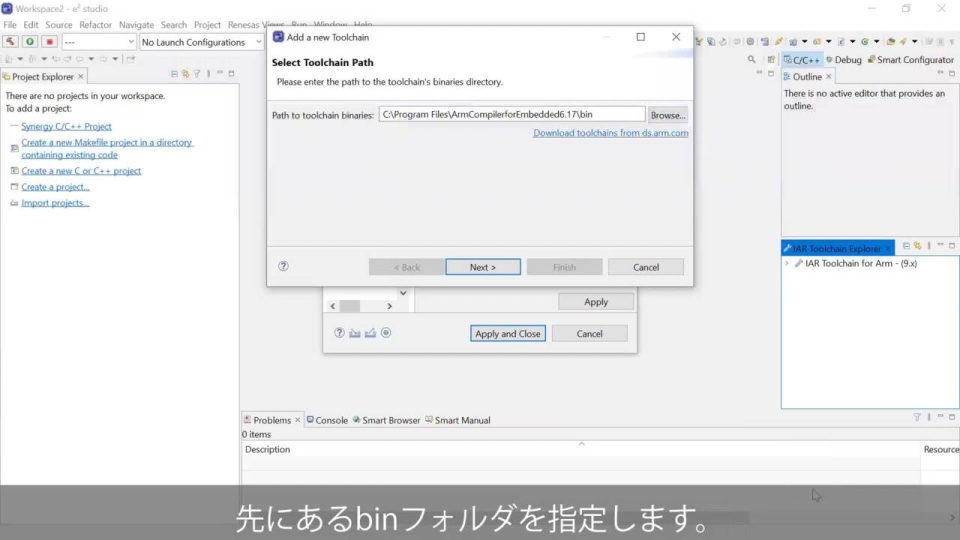Open the Source menu

tap(59, 24)
